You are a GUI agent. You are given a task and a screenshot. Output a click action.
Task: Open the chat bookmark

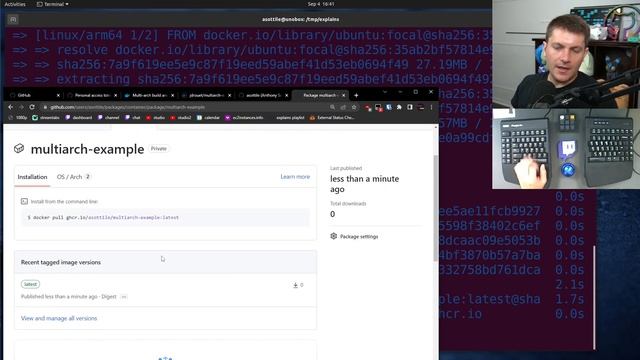pos(133,118)
